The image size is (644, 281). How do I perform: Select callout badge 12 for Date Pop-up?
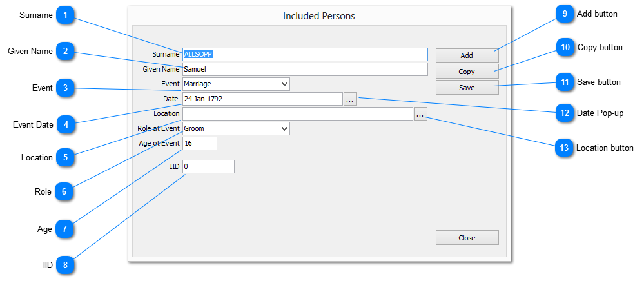point(564,113)
